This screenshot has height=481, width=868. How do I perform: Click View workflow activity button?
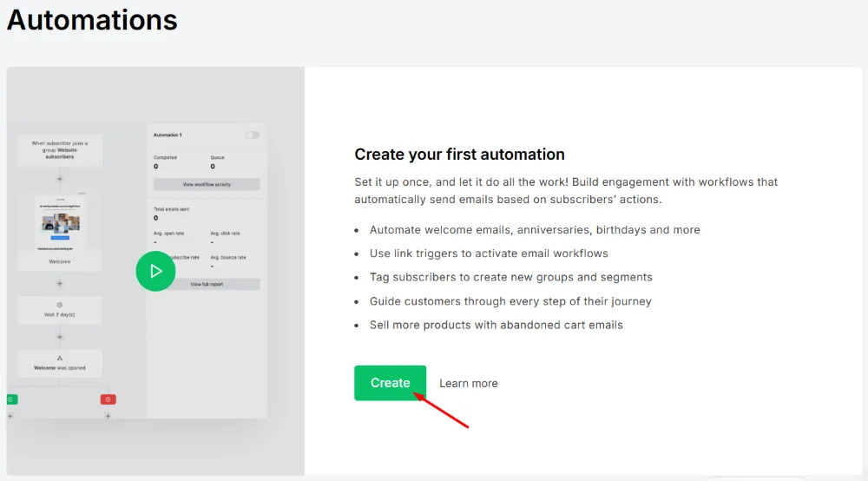[207, 184]
